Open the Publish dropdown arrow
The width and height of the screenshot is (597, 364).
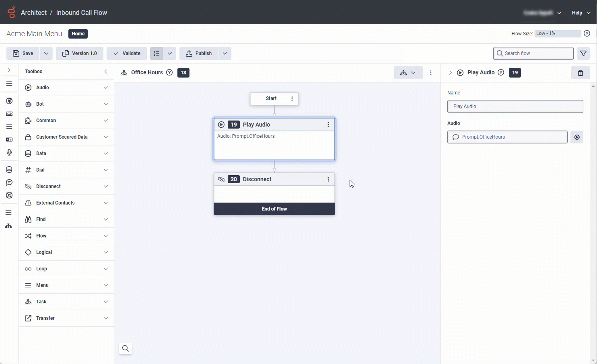[x=225, y=53]
